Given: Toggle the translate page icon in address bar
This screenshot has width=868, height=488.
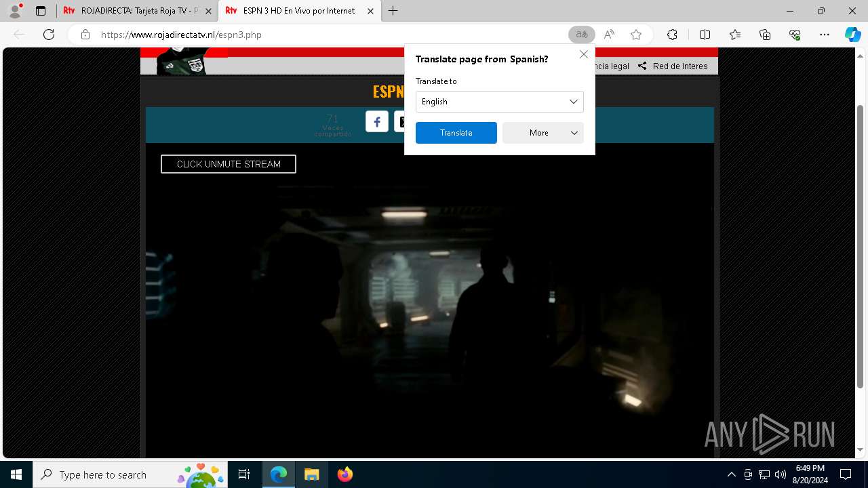Looking at the screenshot, I should 582,35.
